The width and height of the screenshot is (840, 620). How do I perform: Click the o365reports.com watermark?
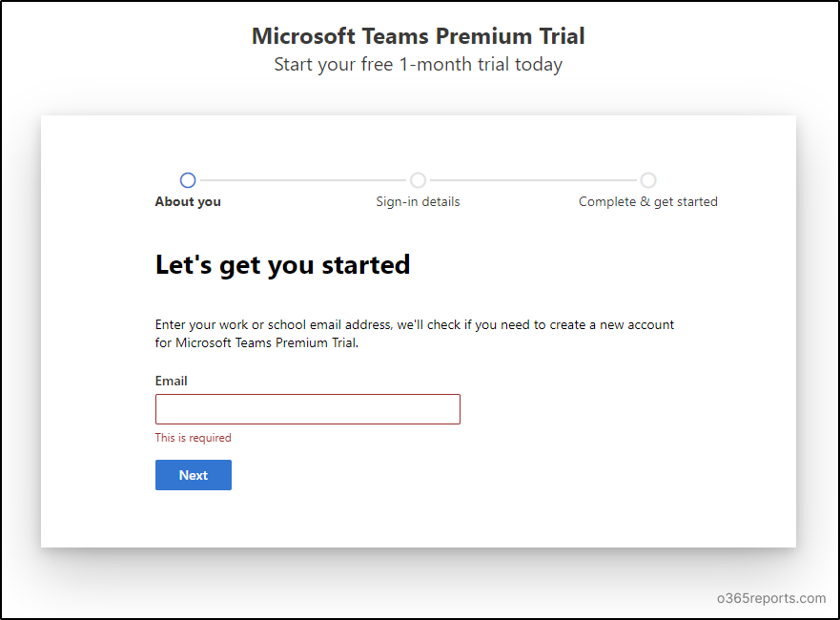pyautogui.click(x=771, y=598)
